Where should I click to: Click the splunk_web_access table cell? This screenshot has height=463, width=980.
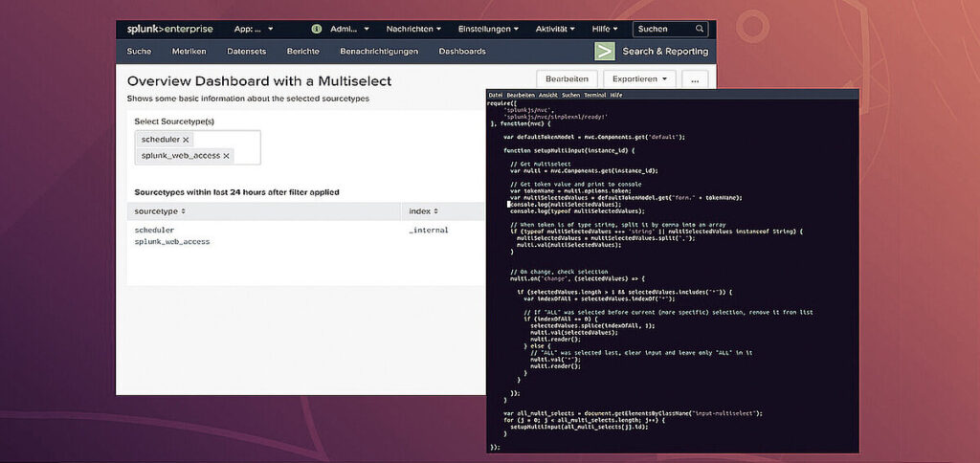pos(172,241)
